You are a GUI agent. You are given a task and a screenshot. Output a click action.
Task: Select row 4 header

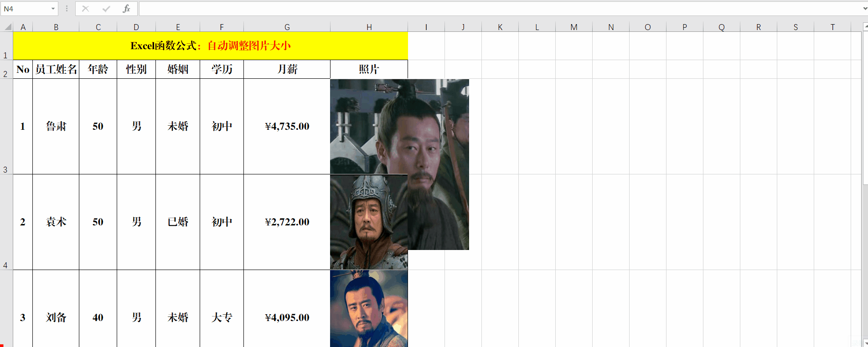[x=6, y=222]
